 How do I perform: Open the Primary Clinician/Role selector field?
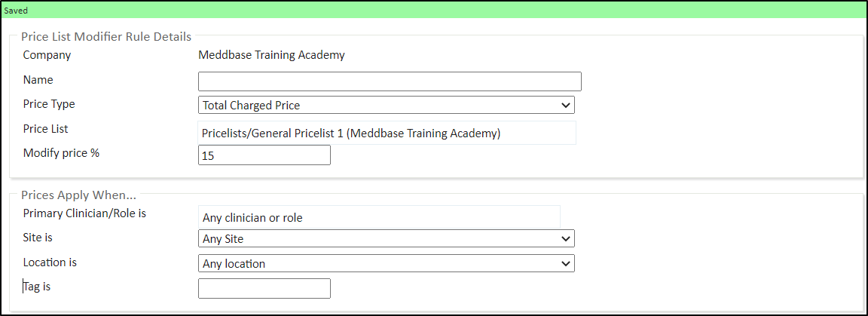coord(379,217)
